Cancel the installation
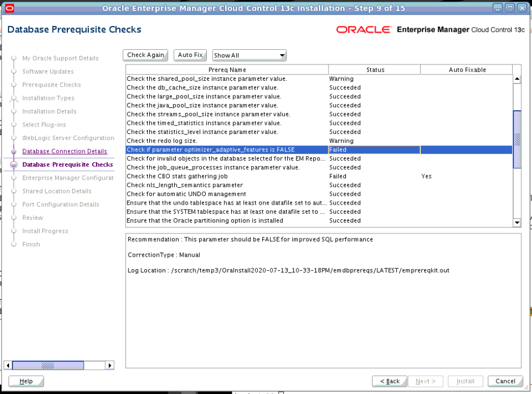 point(505,381)
